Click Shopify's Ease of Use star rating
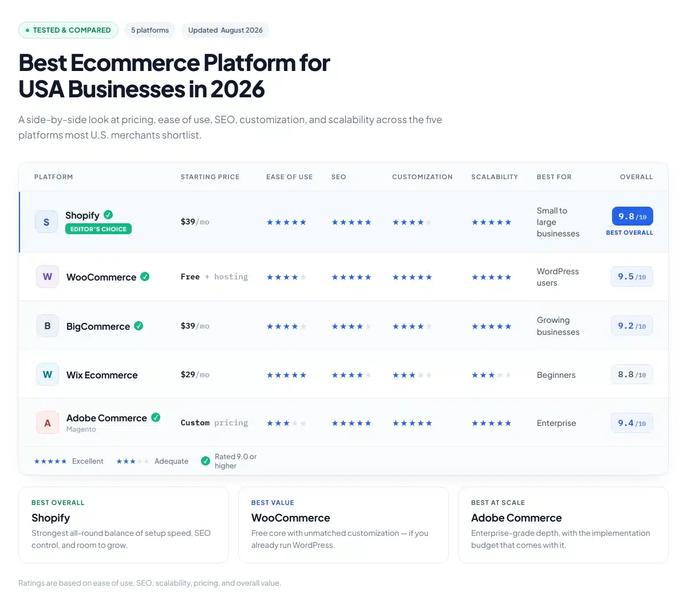 pos(286,222)
